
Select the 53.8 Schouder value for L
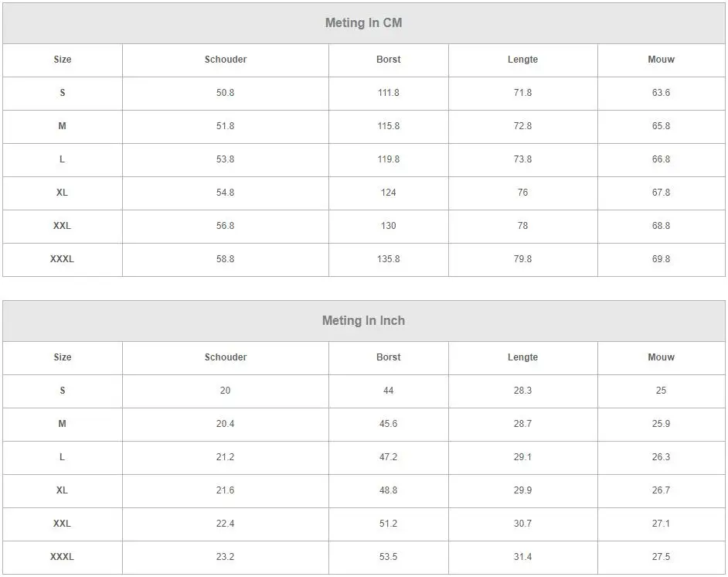pyautogui.click(x=225, y=159)
